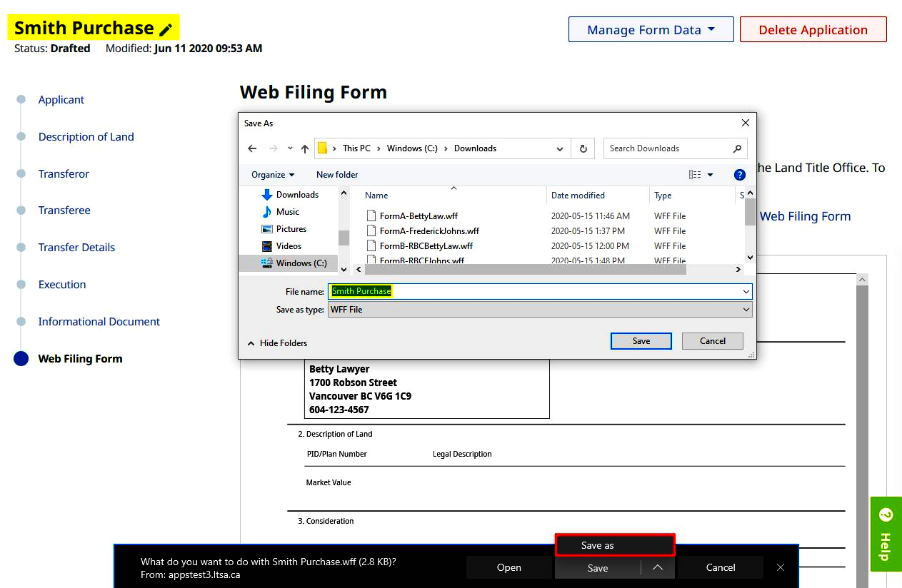Go to Transferor step
Screen dimensions: 902x588
pos(64,174)
